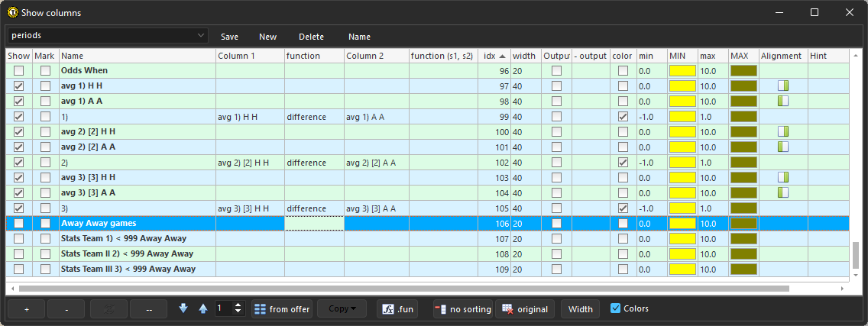Click the alignment icon for avg 3) [3] A A

click(782, 193)
